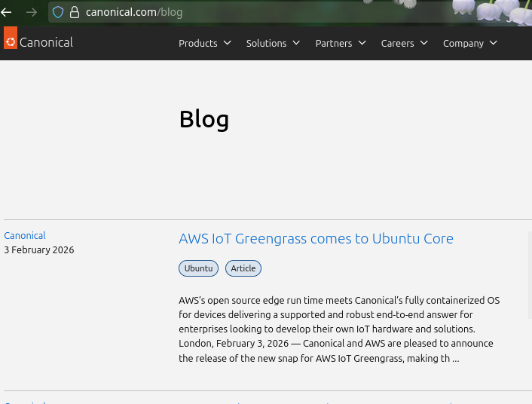
Task: Select the Article tag chip
Action: (243, 268)
